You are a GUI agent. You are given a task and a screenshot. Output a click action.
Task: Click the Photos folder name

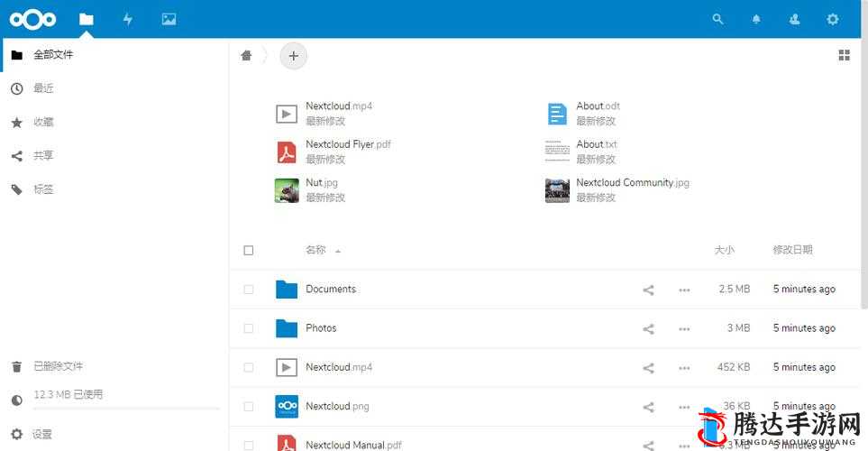[x=321, y=328]
